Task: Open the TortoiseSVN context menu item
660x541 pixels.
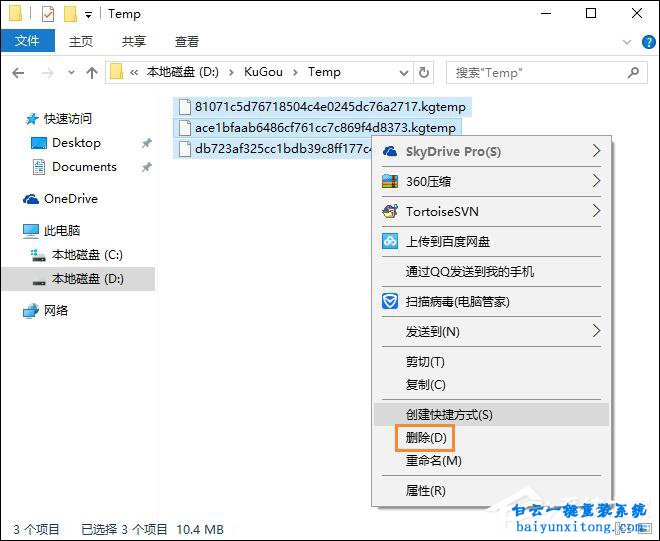Action: 491,211
